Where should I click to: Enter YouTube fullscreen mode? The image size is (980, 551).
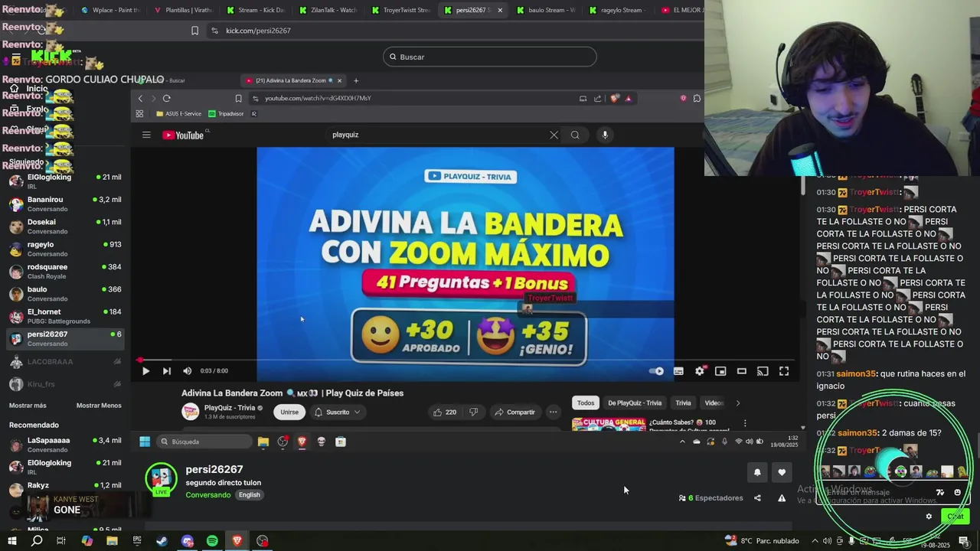pos(784,371)
